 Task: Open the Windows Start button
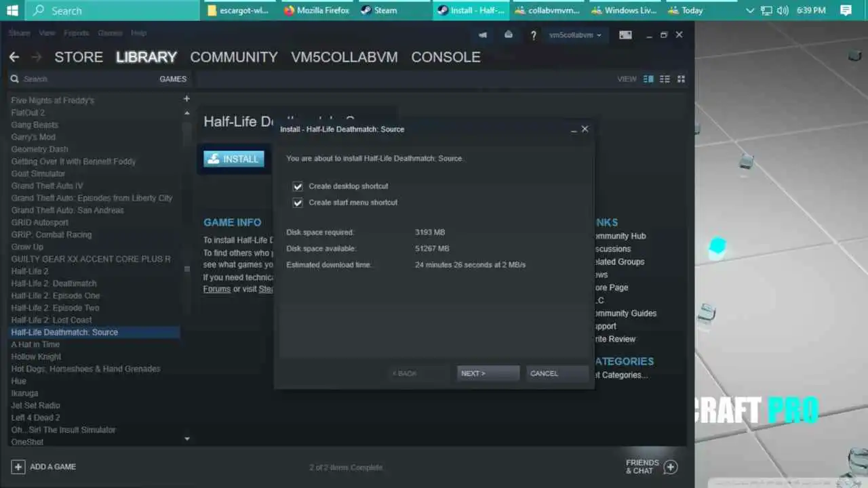[12, 10]
